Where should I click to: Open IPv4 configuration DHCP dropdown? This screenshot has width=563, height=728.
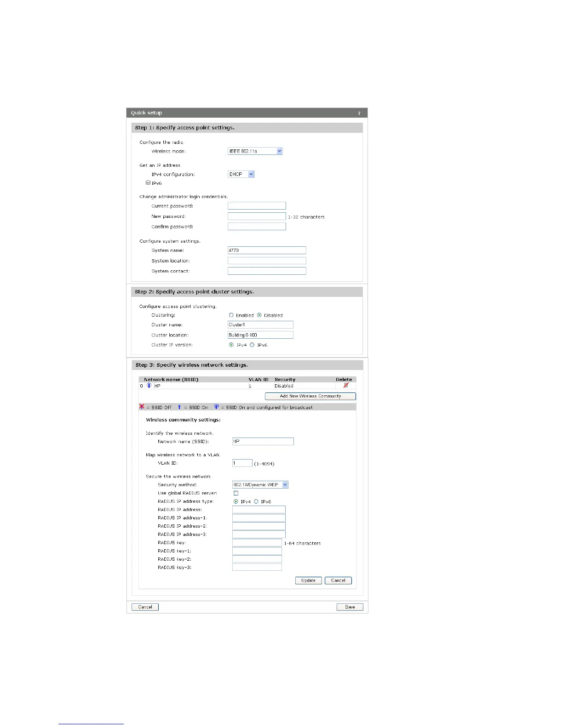click(241, 174)
